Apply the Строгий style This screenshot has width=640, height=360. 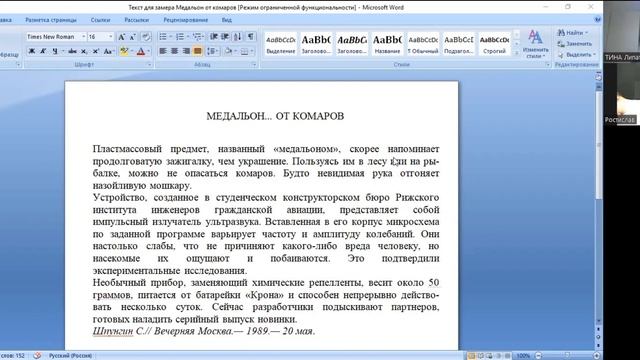click(494, 44)
